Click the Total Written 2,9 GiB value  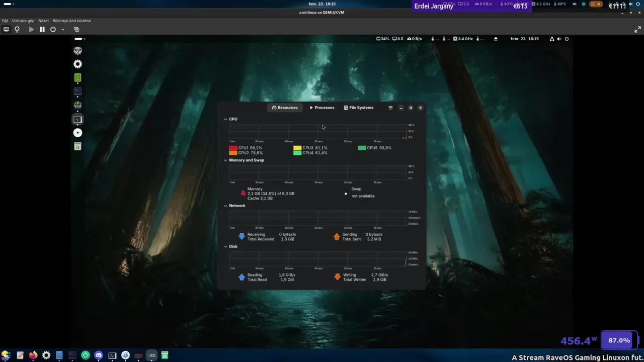tap(379, 280)
